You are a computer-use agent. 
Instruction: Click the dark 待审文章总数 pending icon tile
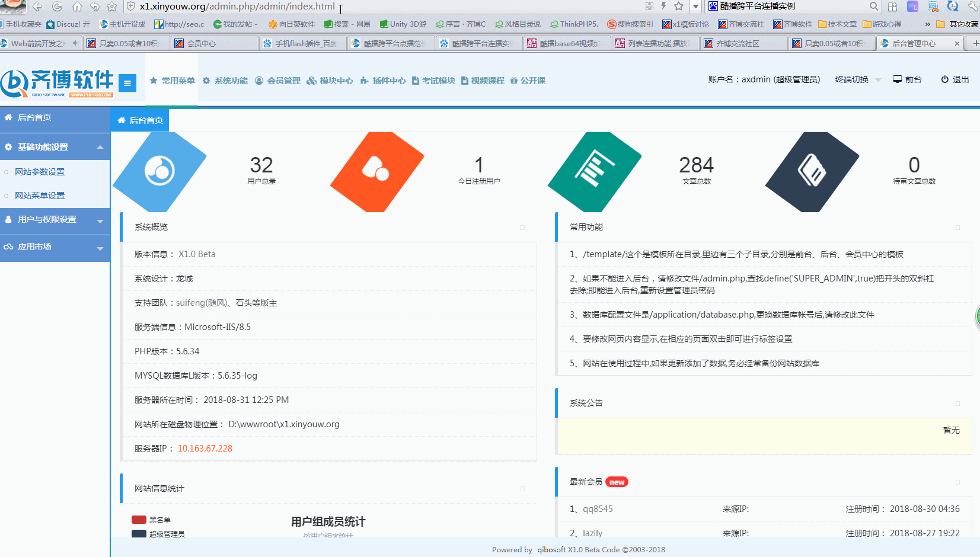click(812, 171)
